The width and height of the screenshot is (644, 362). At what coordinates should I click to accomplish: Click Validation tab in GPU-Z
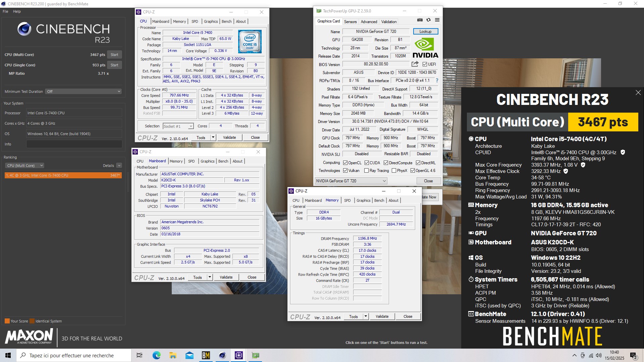(389, 22)
